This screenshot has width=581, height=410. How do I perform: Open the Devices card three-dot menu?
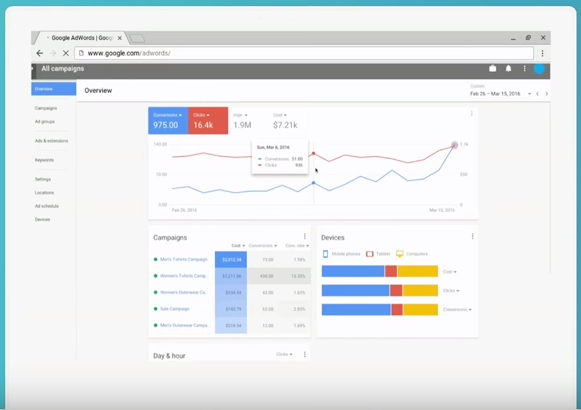(x=472, y=236)
